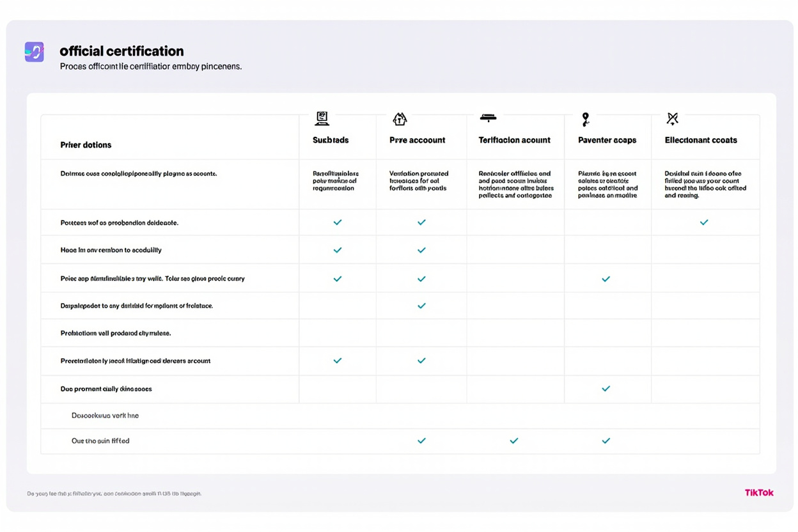Click the Ellecdonant ccoats checkmark in Pouteas row

click(704, 223)
